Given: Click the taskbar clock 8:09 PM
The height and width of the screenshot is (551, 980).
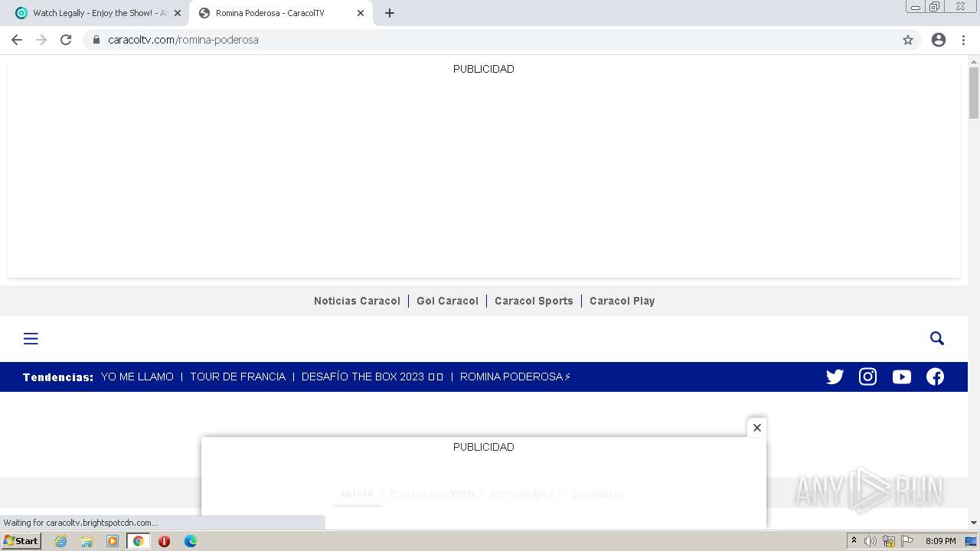Looking at the screenshot, I should (940, 541).
